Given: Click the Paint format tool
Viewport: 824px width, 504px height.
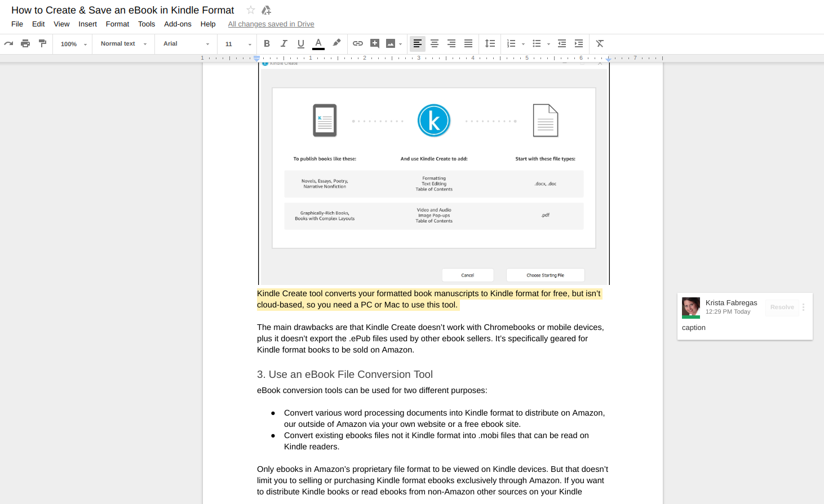Looking at the screenshot, I should (x=42, y=43).
